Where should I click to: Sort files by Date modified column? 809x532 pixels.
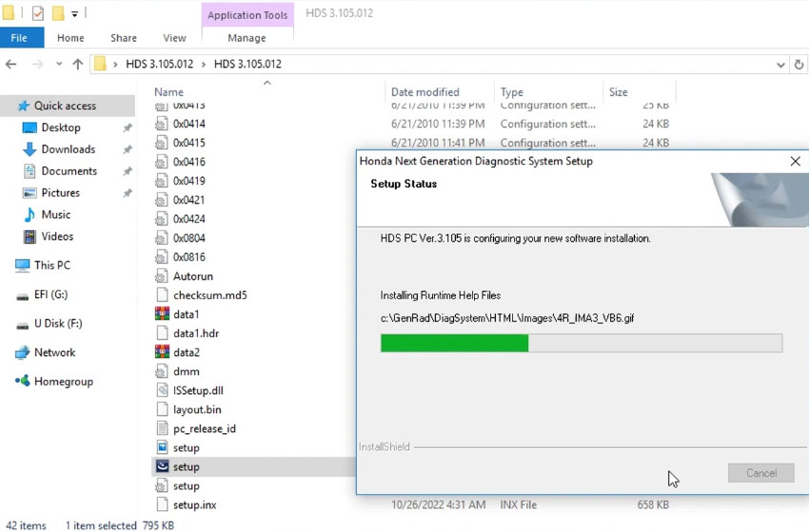(x=425, y=92)
